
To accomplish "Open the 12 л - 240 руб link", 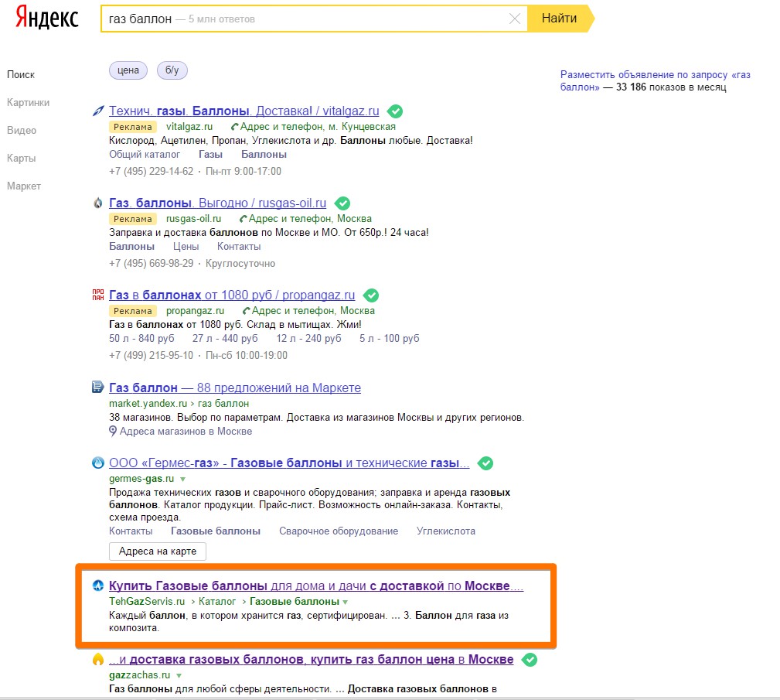I will click(x=309, y=339).
